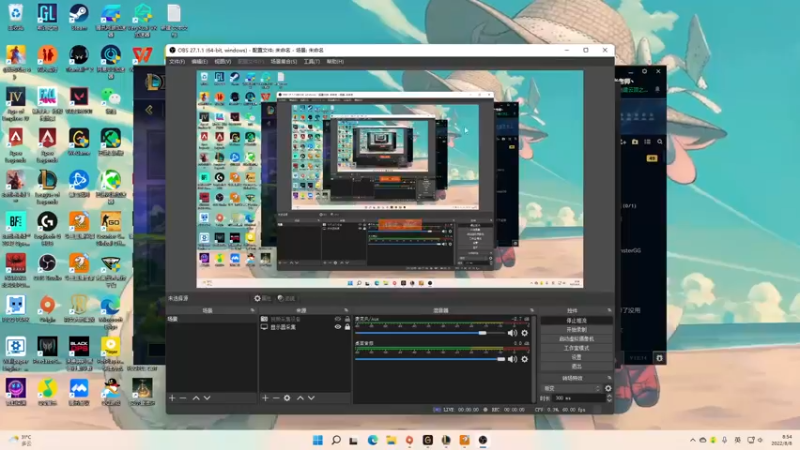Open Search on Windows taskbar
Screen dimensions: 800x450
coord(336,440)
